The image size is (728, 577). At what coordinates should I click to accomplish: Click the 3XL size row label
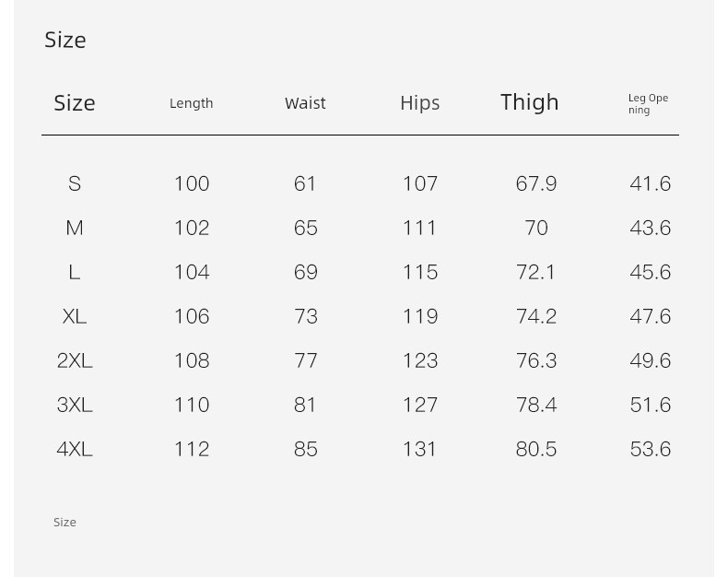pyautogui.click(x=75, y=405)
